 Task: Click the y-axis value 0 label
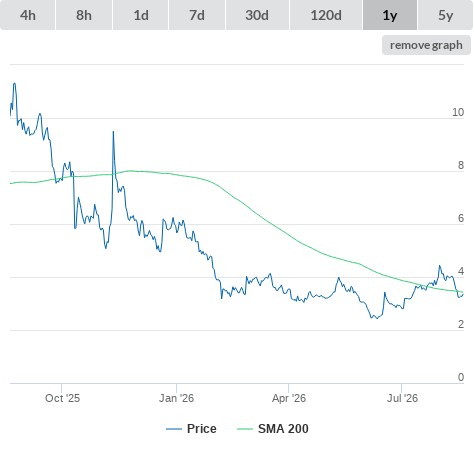461,377
